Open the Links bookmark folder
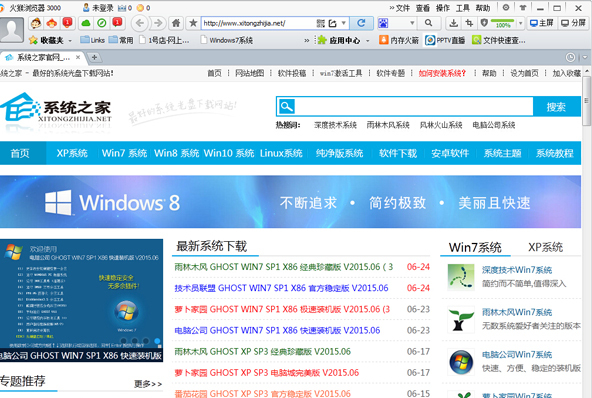Image resolution: width=592 pixels, height=398 pixels. (92, 40)
